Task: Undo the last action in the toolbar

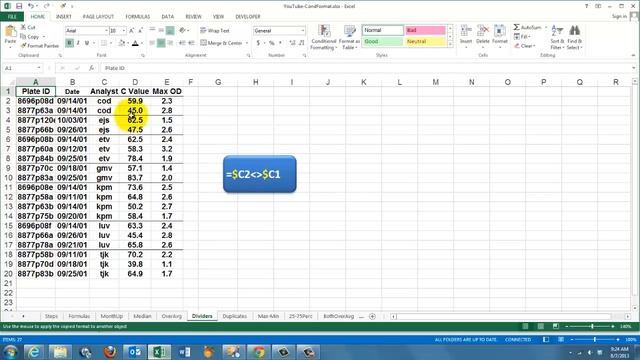Action: 31,6
